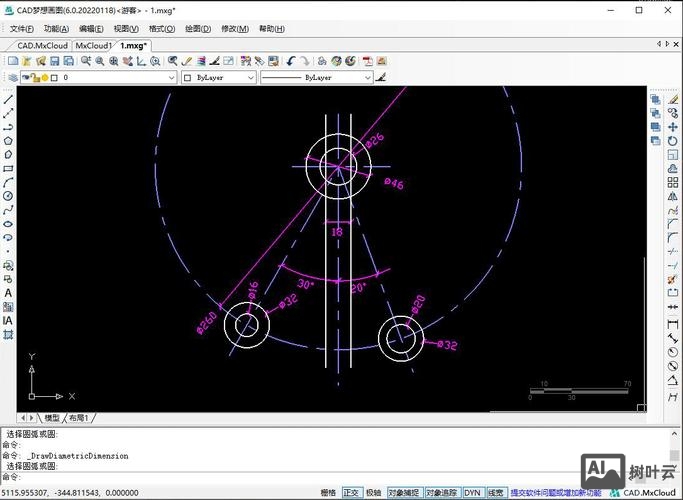Click the 提交软件问题或增加新功能 link

556,493
